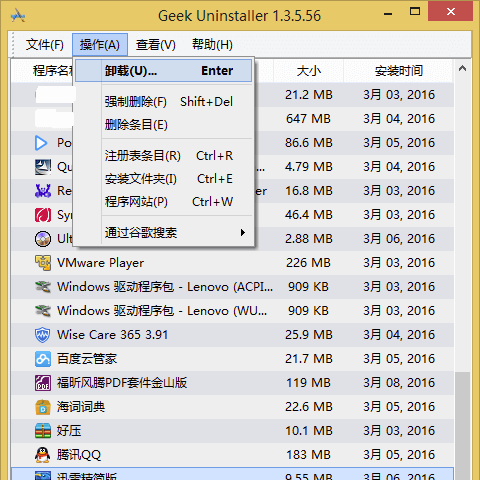
Task: Sort by the 程序名称 column header
Action: (x=53, y=71)
